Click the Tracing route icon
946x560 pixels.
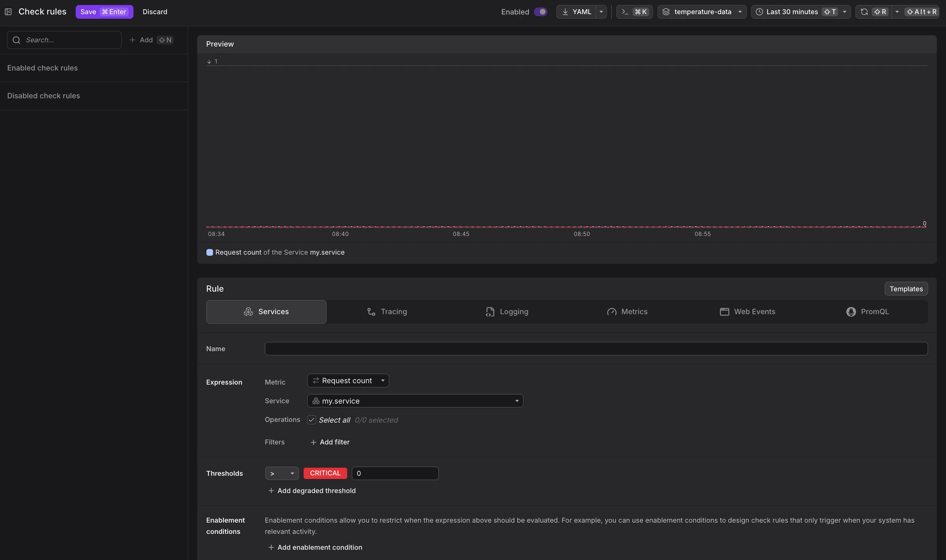tap(371, 312)
